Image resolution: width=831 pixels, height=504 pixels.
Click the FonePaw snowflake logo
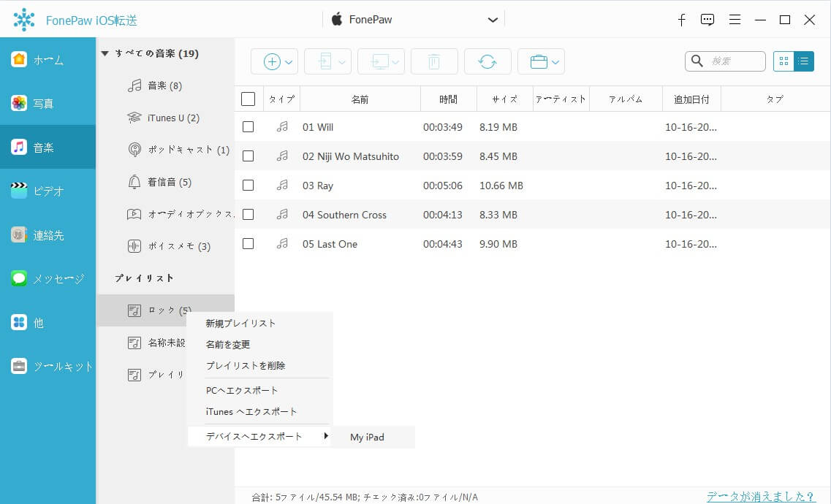[24, 20]
